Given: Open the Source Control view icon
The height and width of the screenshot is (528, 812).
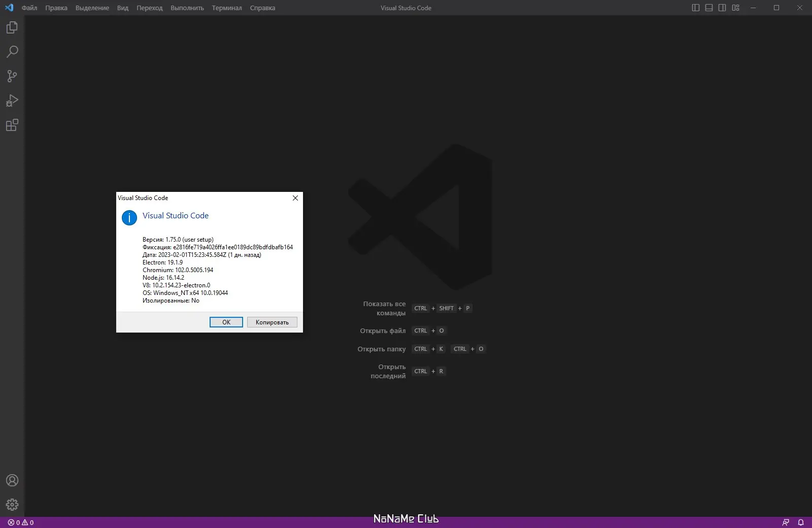Looking at the screenshot, I should click(x=12, y=76).
